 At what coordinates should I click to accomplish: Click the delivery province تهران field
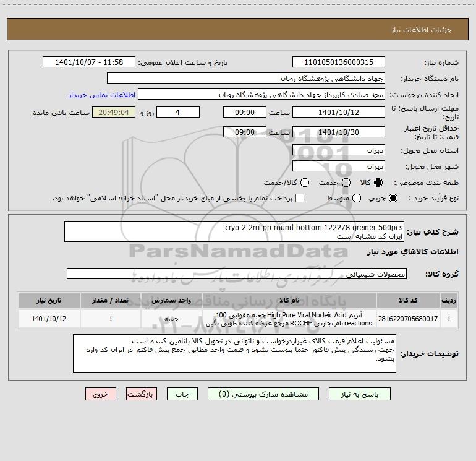339,150
